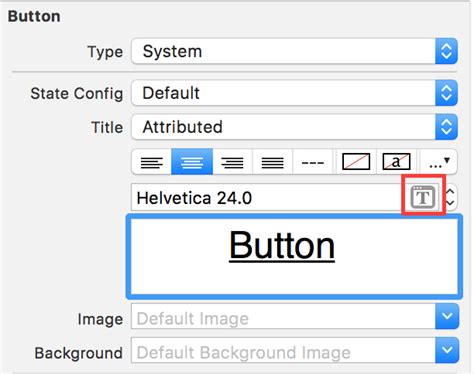Expand Background image combo box arrow

(447, 350)
